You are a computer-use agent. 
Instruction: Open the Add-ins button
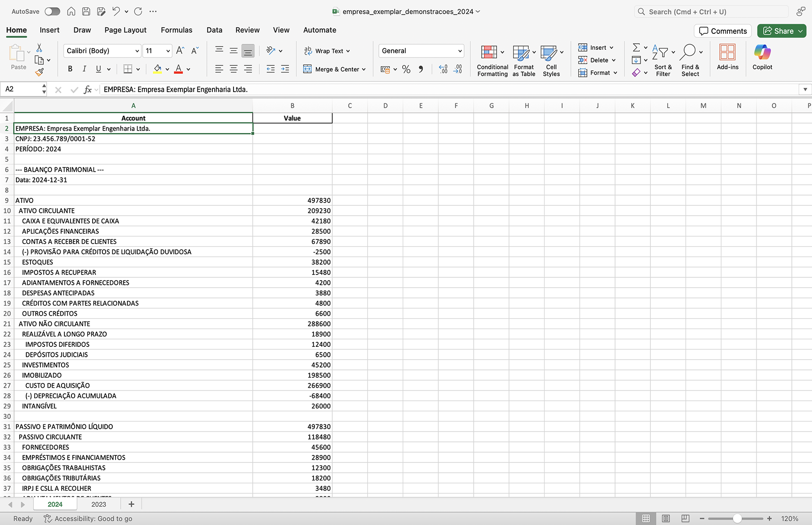tap(727, 57)
